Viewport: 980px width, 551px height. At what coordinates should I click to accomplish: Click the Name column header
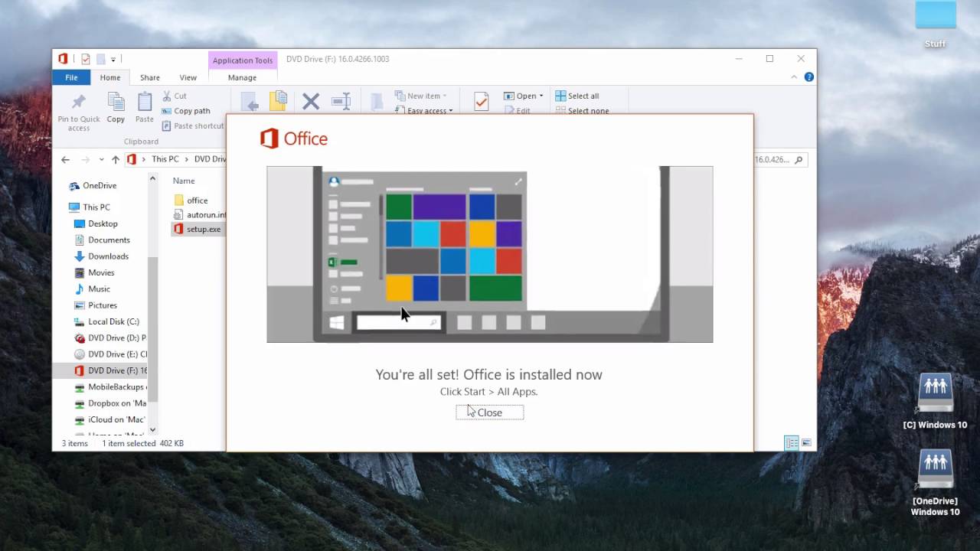pos(184,181)
